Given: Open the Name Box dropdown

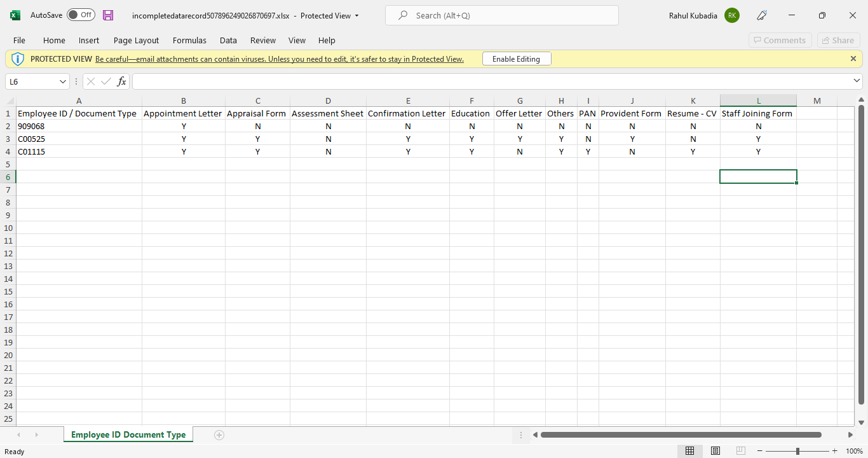Looking at the screenshot, I should coord(62,81).
